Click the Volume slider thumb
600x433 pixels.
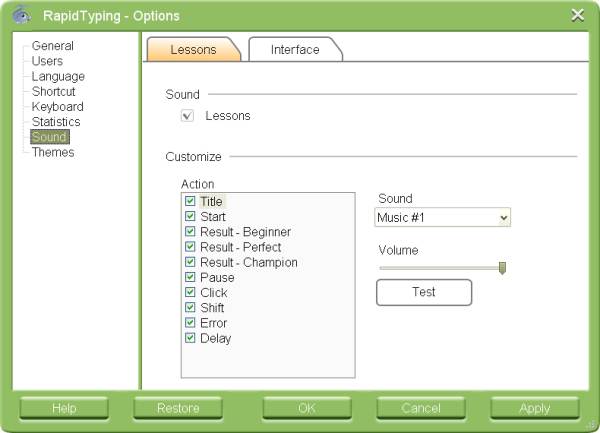tap(502, 268)
